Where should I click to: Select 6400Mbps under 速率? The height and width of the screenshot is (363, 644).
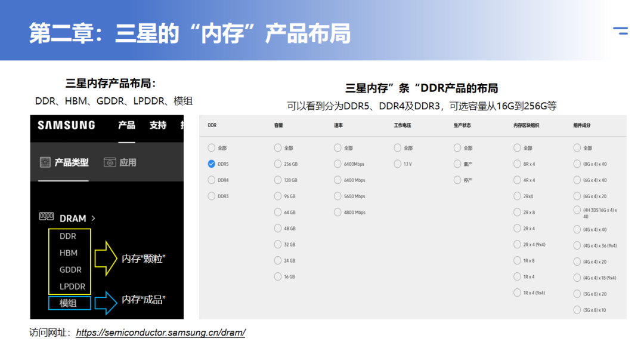pyautogui.click(x=338, y=164)
